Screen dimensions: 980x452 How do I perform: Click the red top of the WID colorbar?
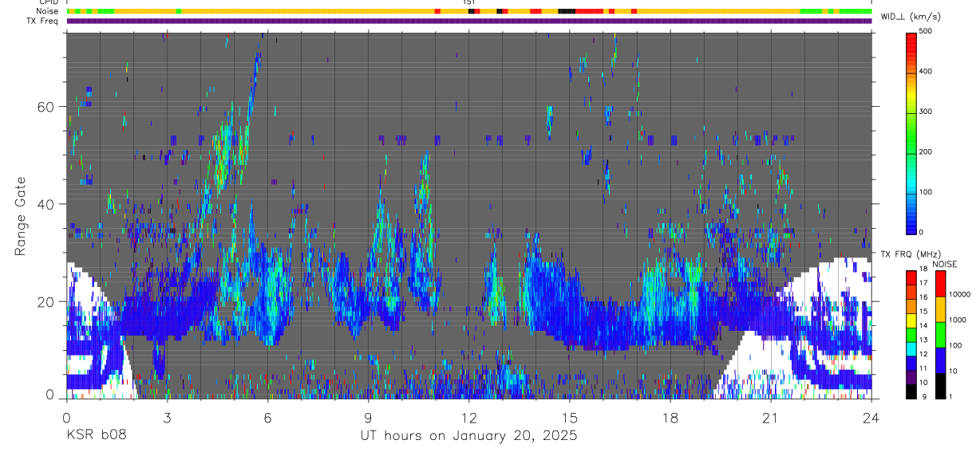tap(911, 38)
